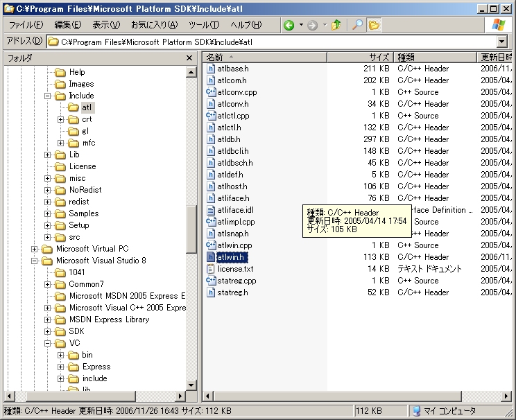Open the ファイル(F) menu

[x=26, y=25]
